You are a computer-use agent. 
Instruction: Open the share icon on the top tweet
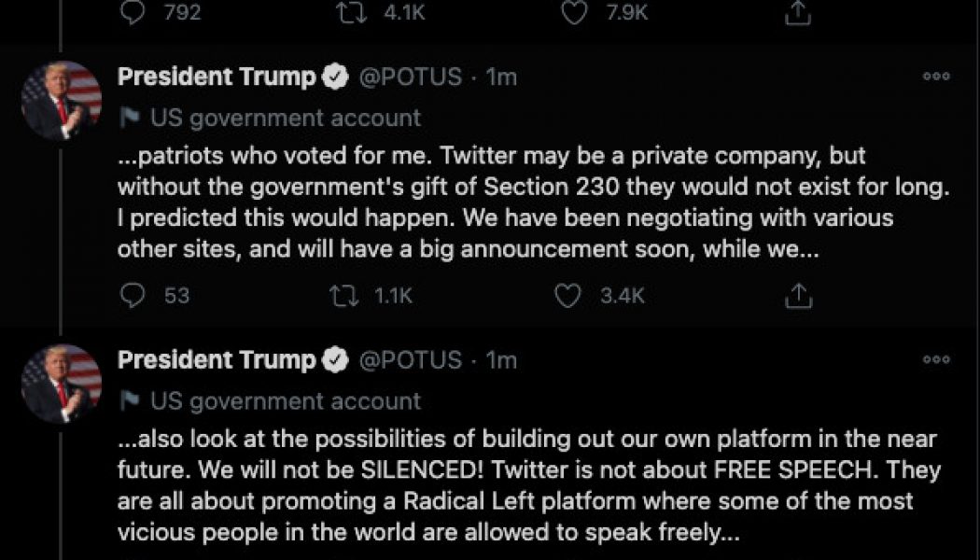pos(796,13)
